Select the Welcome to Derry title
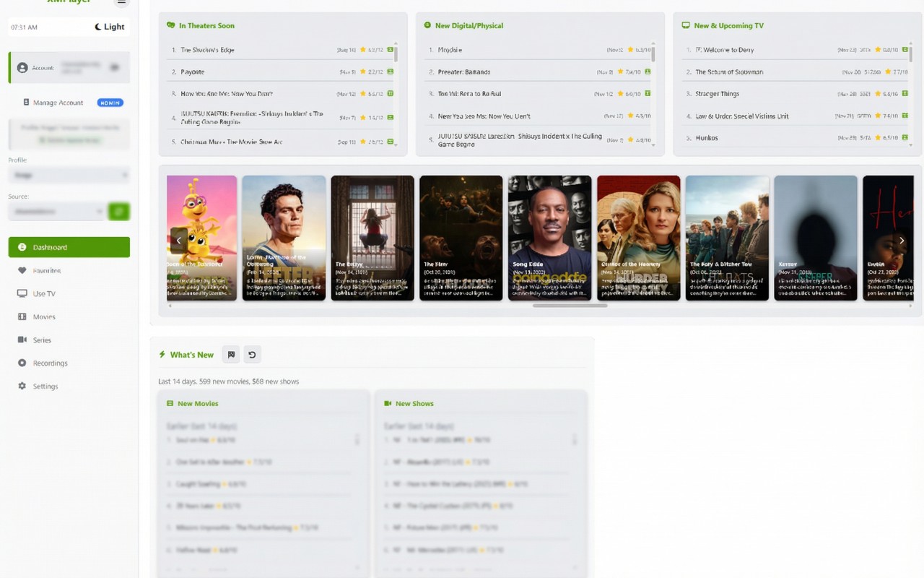Screen dimensions: 924x578 pyautogui.click(x=724, y=50)
